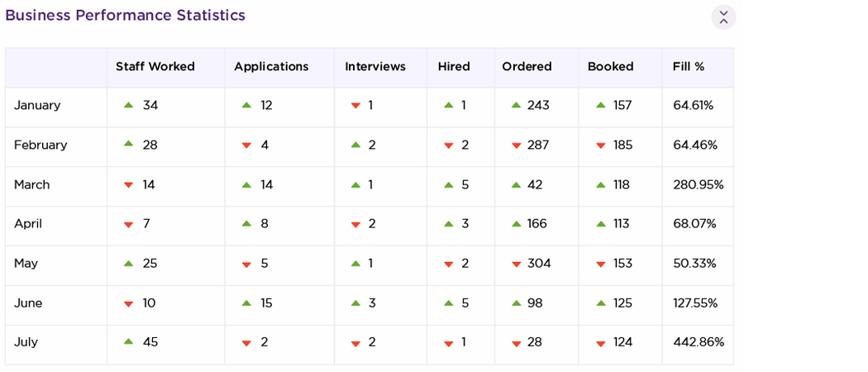The width and height of the screenshot is (868, 372).
Task: Click the red down arrow in May Hired
Action: [x=449, y=265]
